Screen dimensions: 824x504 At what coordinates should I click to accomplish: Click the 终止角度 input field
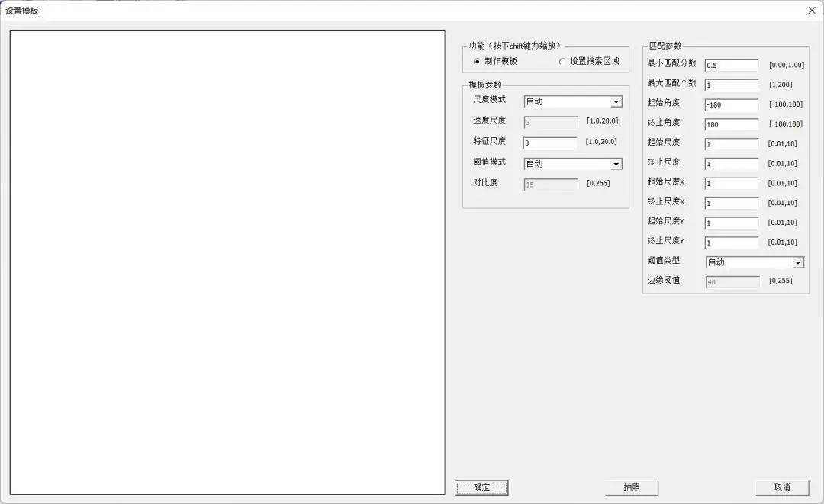coord(731,124)
